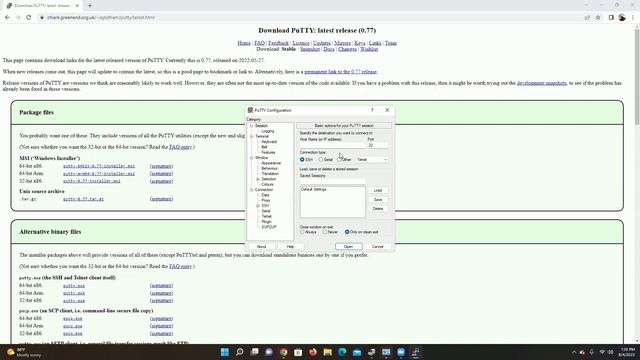Select SSH connection type radio button

point(302,160)
